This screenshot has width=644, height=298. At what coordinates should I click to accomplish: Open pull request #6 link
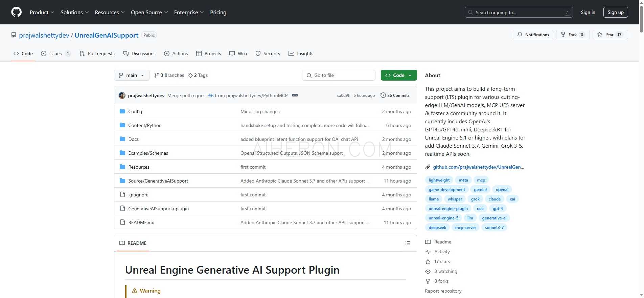211,95
